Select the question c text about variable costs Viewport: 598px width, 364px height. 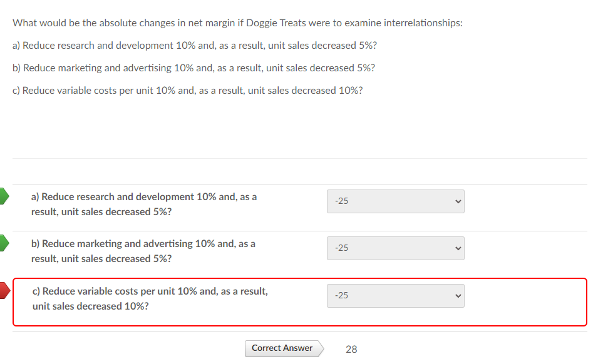click(x=150, y=298)
